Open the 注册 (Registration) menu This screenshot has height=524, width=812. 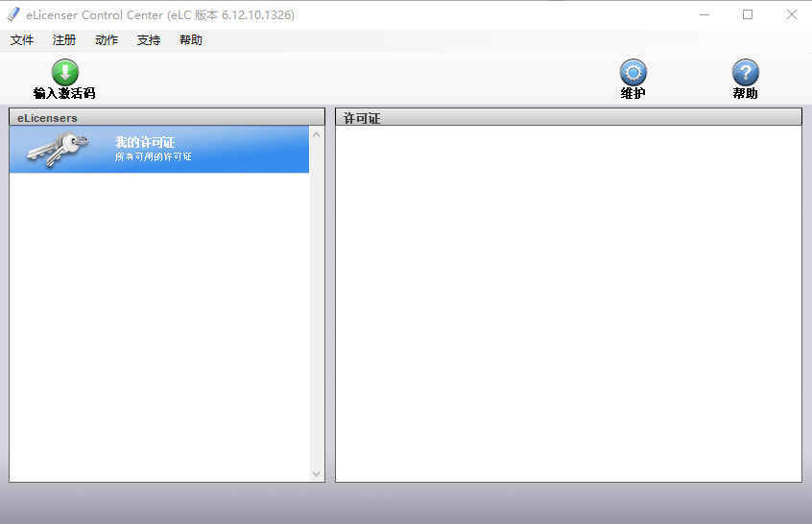(64, 40)
